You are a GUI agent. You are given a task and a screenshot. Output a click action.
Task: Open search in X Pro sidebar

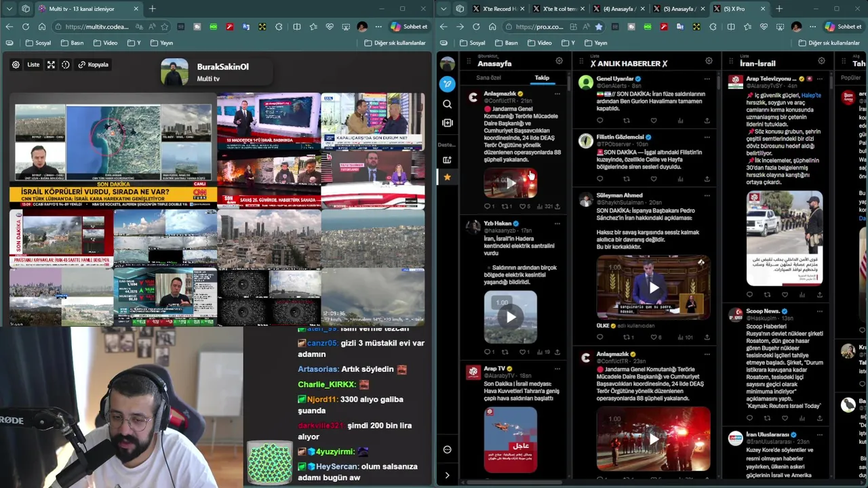(447, 104)
